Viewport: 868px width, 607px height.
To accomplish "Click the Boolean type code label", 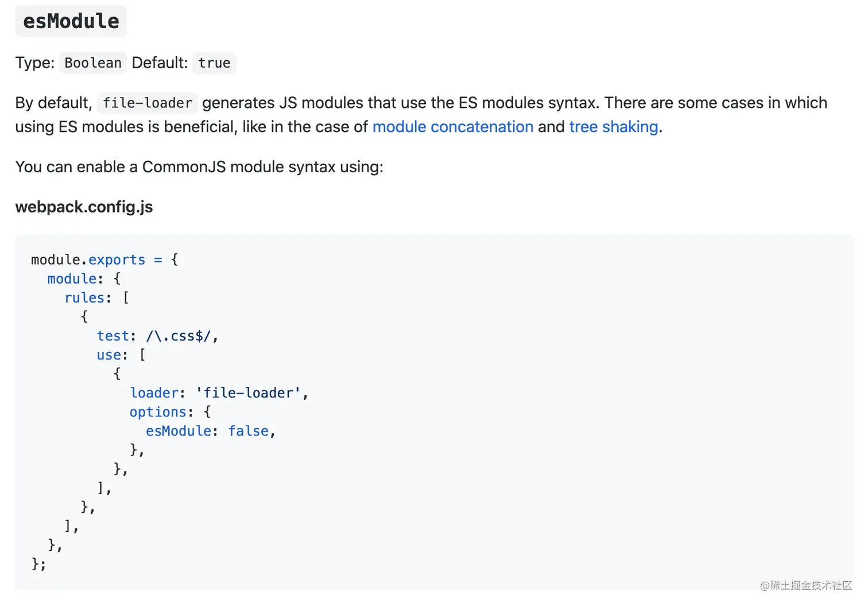I will (x=93, y=63).
